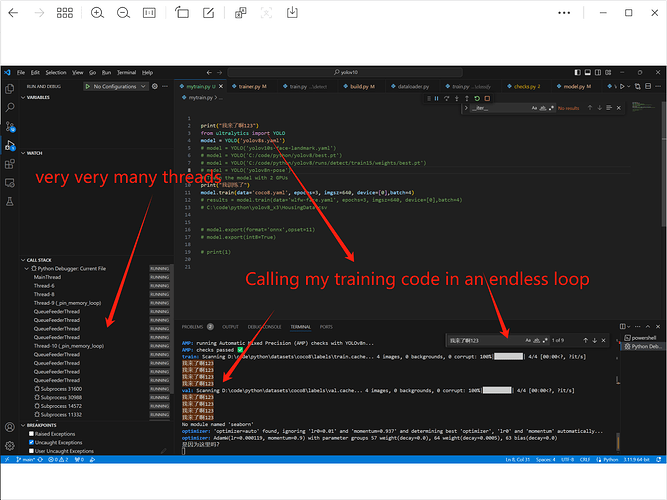Go to next match in terminal find
Image resolution: width=667 pixels, height=500 pixels.
(595, 340)
